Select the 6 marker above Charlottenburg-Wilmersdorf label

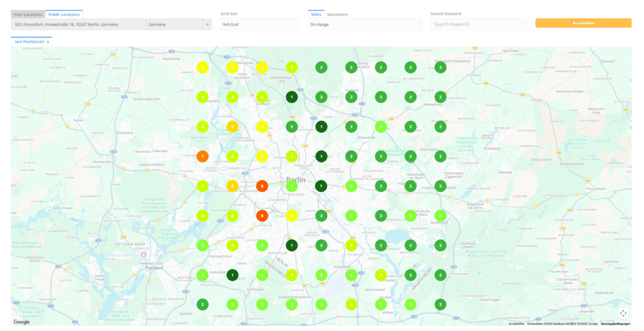click(x=233, y=186)
